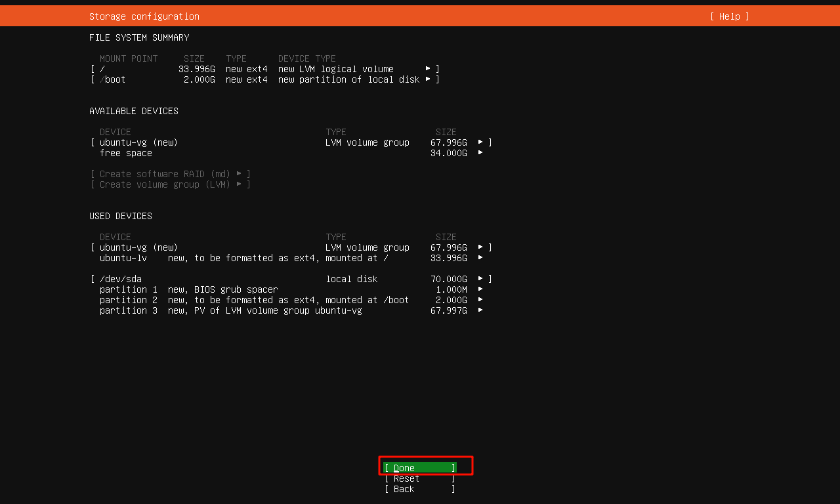Expand partition 2 mounted at /boot
This screenshot has width=840, height=504.
point(480,300)
